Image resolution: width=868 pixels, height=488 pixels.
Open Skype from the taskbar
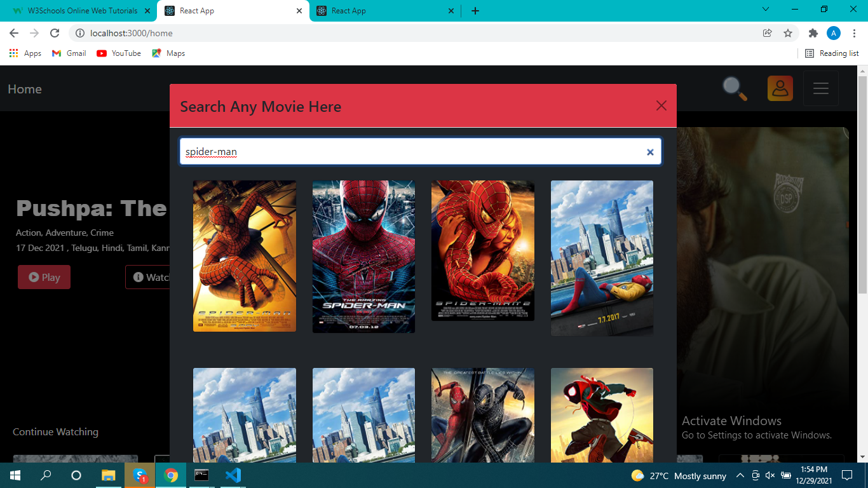(139, 475)
